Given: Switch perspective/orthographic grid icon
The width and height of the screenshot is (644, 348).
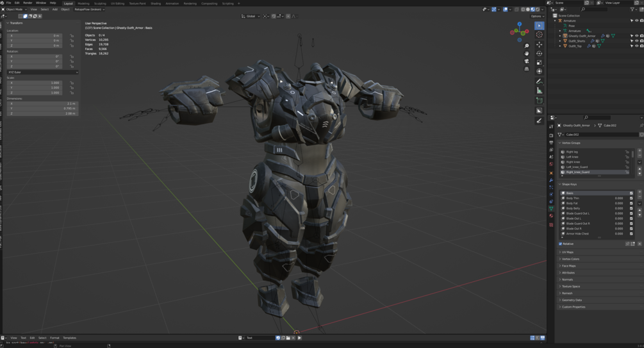Looking at the screenshot, I should click(527, 69).
